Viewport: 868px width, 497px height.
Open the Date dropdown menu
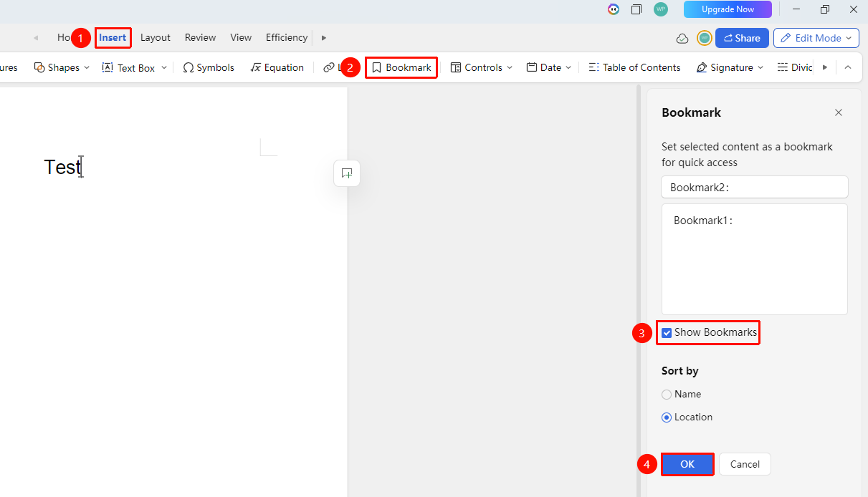click(549, 67)
